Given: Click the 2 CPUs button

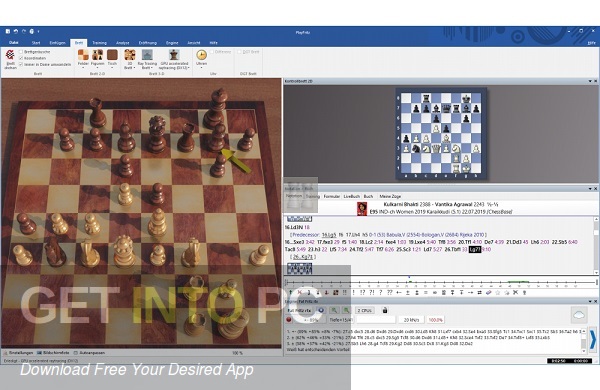Looking at the screenshot, I should coord(364,310).
